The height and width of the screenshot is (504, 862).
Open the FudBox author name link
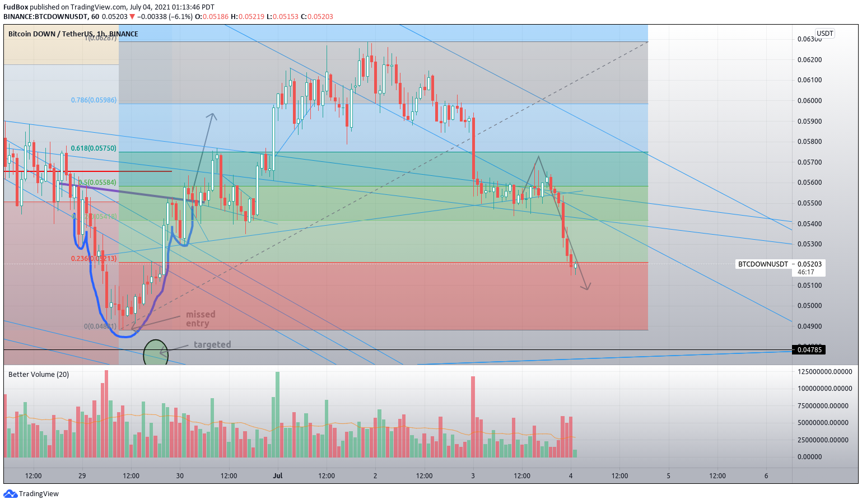(x=16, y=7)
